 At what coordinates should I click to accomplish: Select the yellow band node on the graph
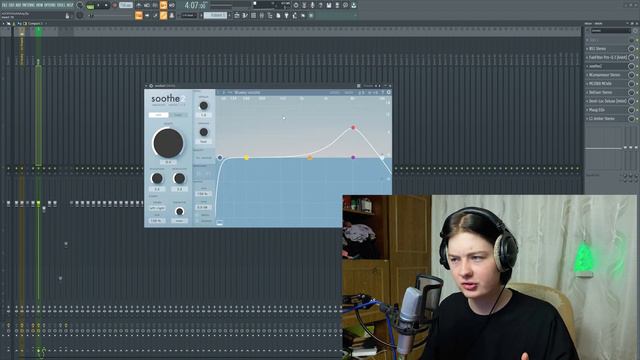pyautogui.click(x=246, y=157)
